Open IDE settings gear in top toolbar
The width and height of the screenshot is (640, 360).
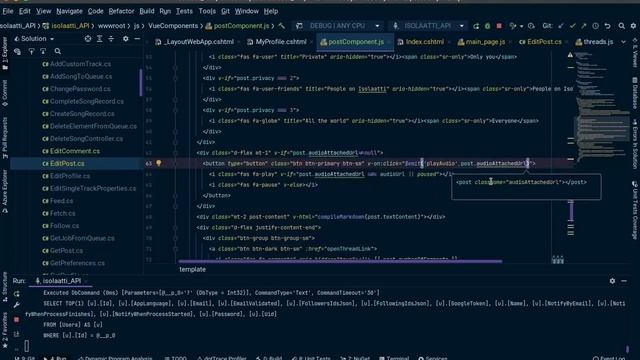point(633,26)
